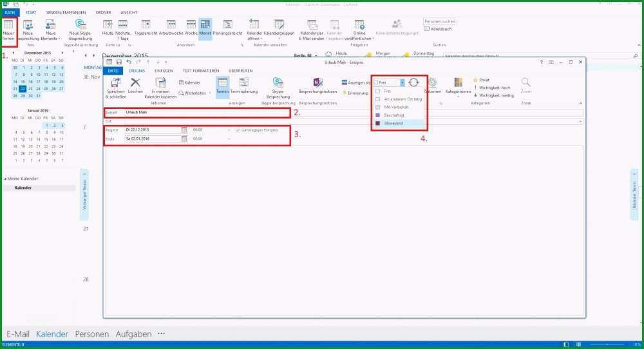Start a Neue Skype-Besprechung
Screen dimensions: 644x349
point(80,30)
